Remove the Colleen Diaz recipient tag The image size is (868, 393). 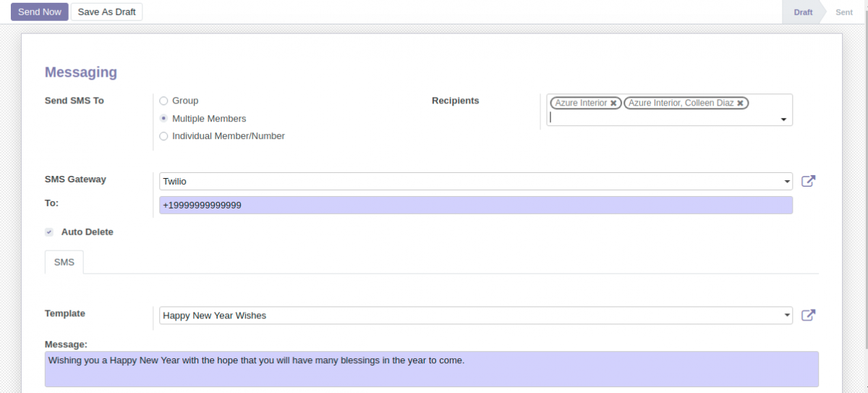740,103
